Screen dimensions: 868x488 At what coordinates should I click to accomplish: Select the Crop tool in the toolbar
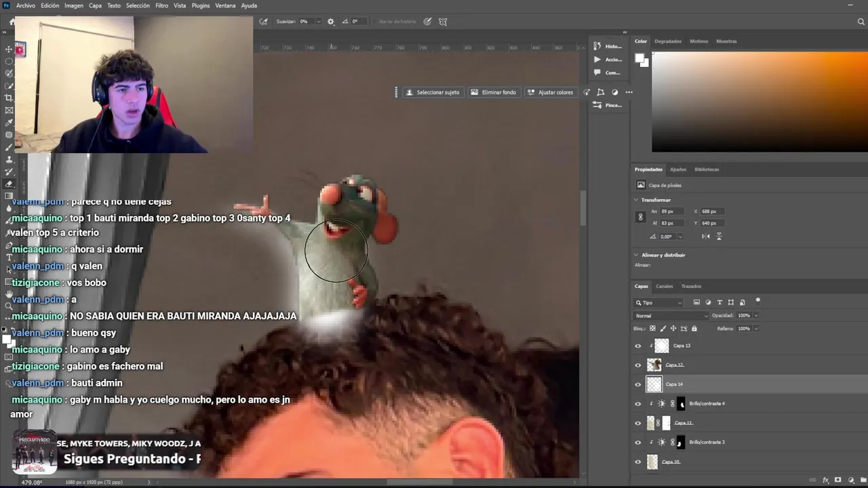tap(9, 98)
